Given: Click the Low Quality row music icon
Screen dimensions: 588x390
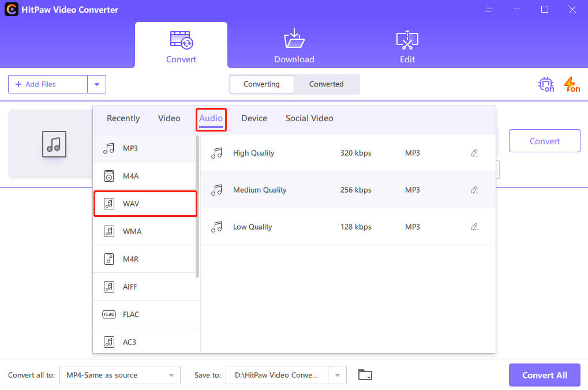Looking at the screenshot, I should (x=216, y=227).
